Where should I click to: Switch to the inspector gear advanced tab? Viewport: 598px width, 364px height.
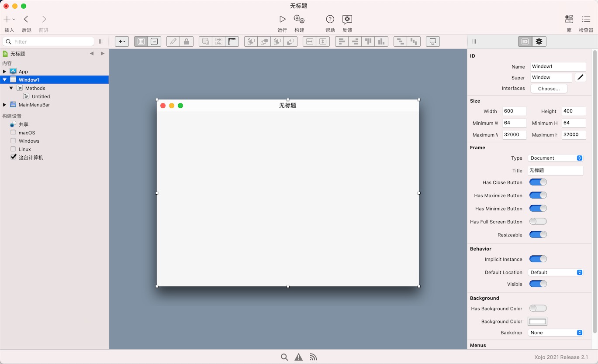539,41
